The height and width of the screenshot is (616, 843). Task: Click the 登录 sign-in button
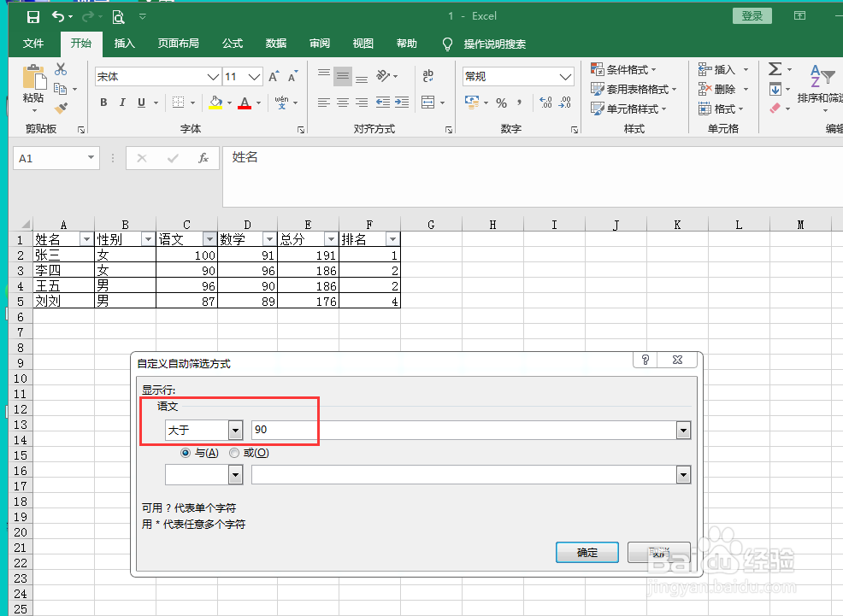[x=752, y=16]
